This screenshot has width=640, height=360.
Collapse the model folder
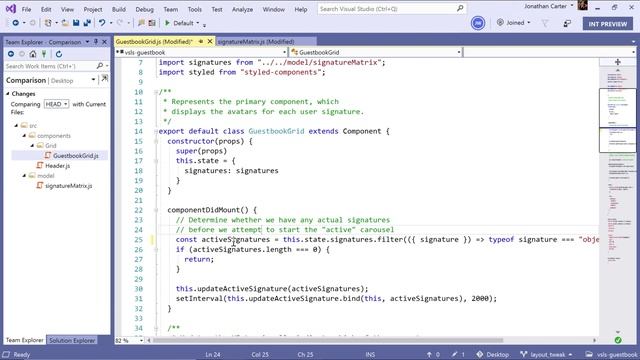coord(24,176)
